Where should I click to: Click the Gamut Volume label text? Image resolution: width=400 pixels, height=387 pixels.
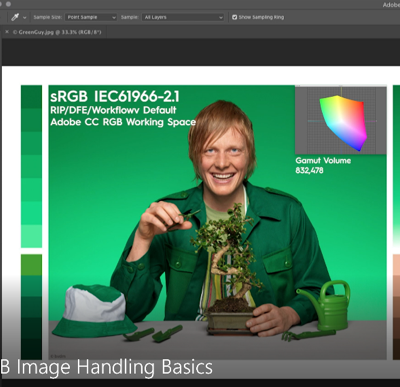[x=323, y=160]
